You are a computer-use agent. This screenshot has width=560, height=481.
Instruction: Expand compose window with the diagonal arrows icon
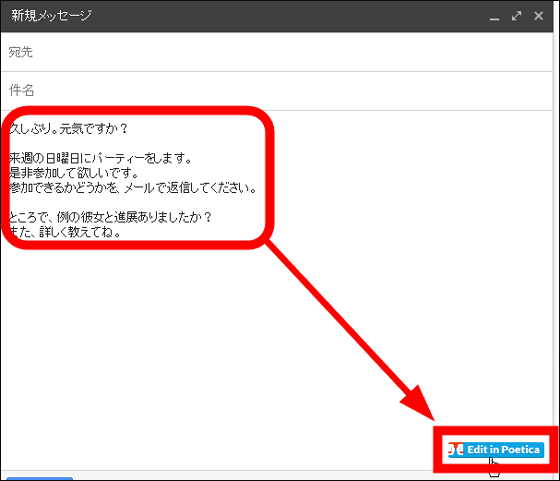click(x=516, y=16)
